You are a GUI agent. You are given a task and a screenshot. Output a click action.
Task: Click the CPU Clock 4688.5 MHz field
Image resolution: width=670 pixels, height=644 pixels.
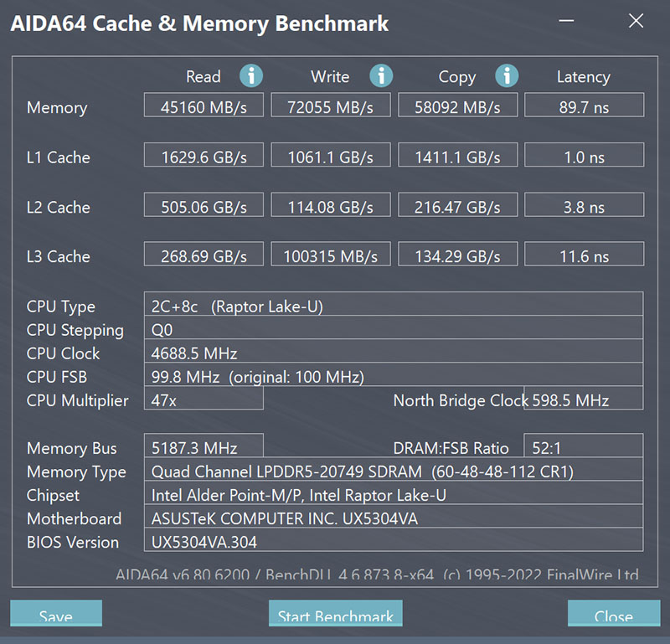pyautogui.click(x=394, y=351)
